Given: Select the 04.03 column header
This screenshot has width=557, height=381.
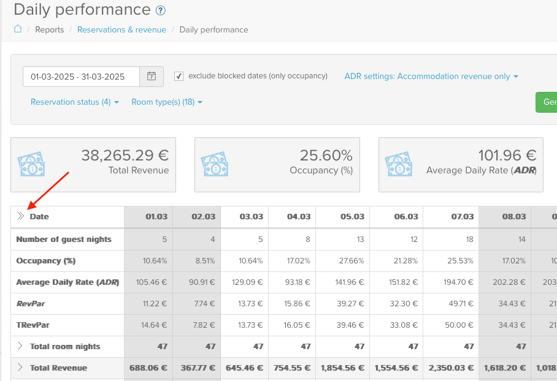Looking at the screenshot, I should [x=292, y=217].
